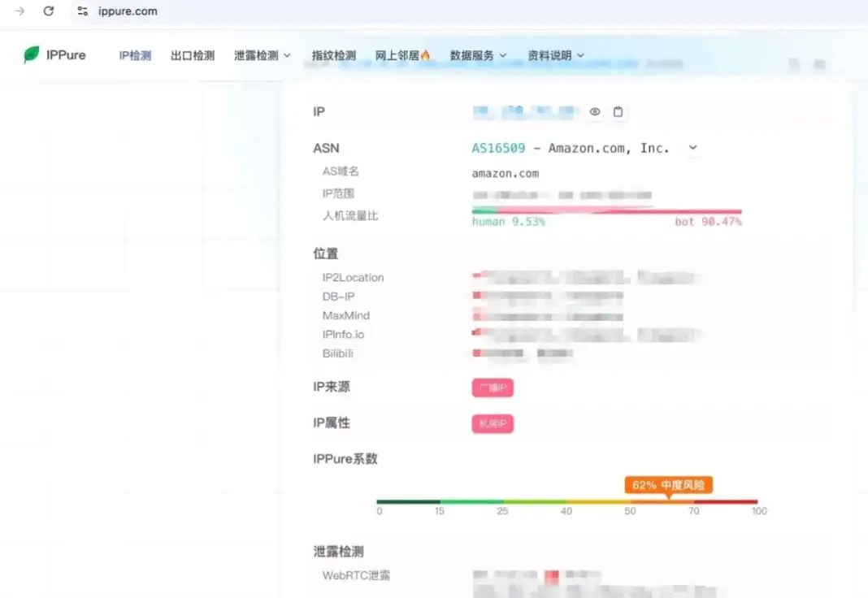Viewport: 868px width, 598px height.
Task: Reload the page with refresh icon
Action: (49, 11)
